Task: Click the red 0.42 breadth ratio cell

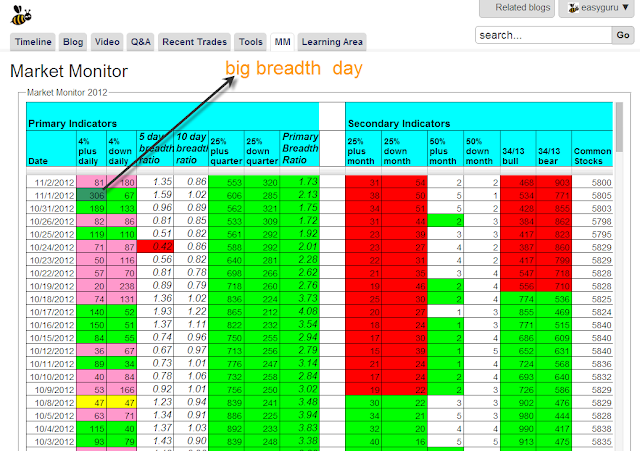Action: 155,247
